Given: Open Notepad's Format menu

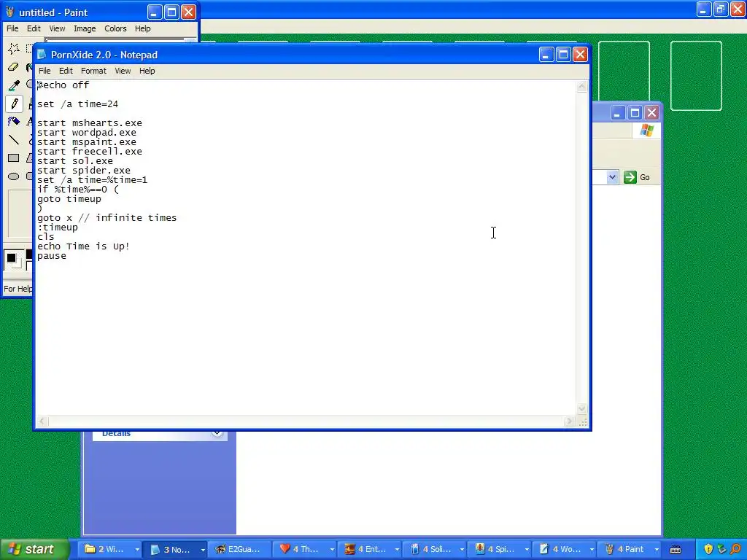Looking at the screenshot, I should click(x=93, y=71).
